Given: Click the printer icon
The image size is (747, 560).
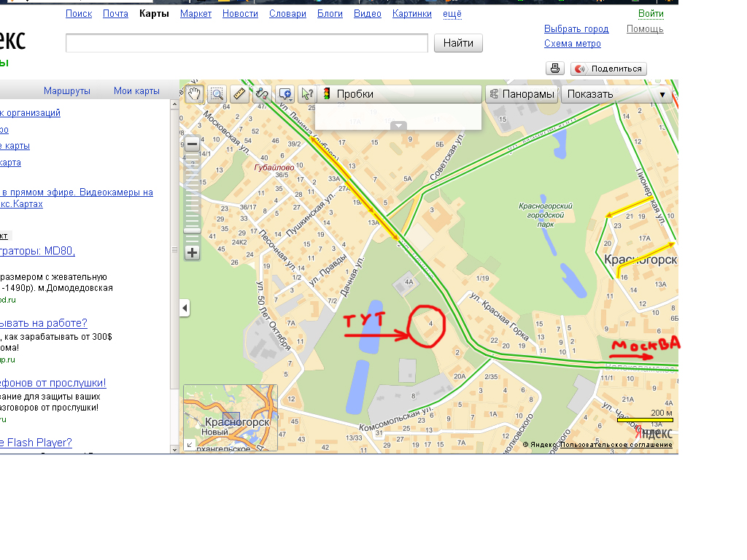Looking at the screenshot, I should 555,69.
